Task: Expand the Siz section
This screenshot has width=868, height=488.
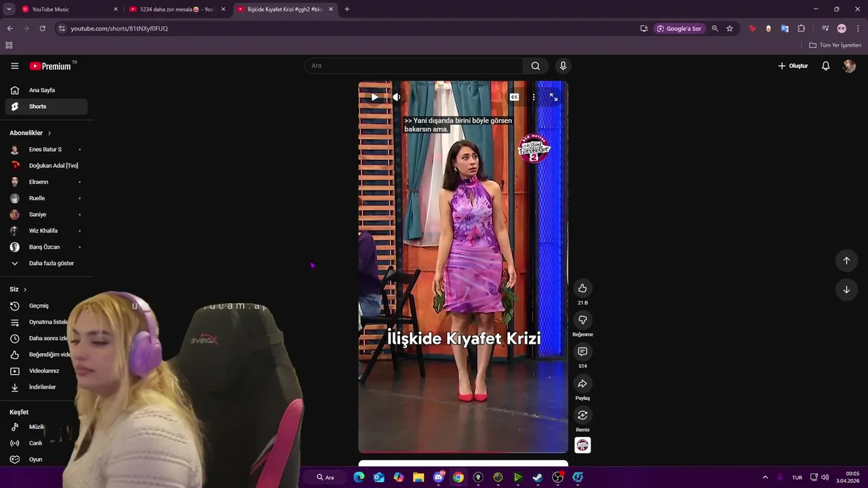Action: click(x=18, y=289)
